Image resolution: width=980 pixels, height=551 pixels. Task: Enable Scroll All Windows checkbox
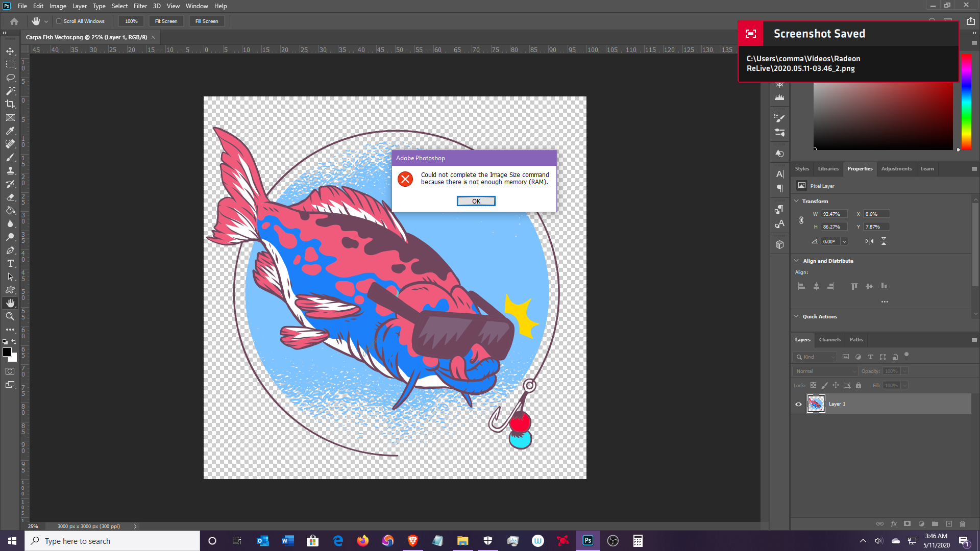pos(59,21)
